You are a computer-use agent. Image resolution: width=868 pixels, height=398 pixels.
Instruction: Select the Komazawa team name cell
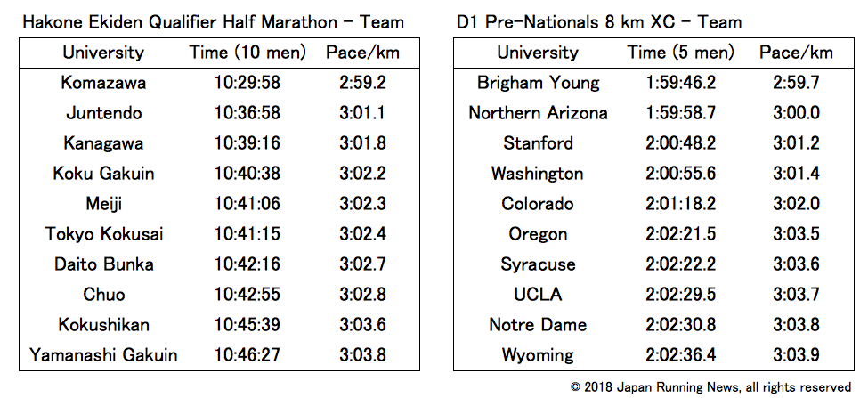tap(103, 83)
